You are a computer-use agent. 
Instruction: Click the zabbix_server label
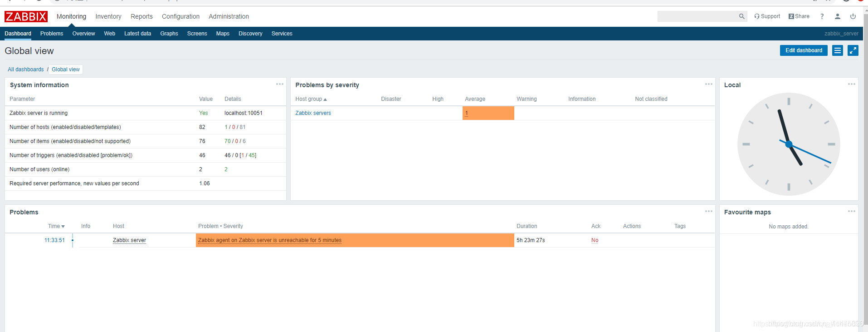(x=841, y=34)
